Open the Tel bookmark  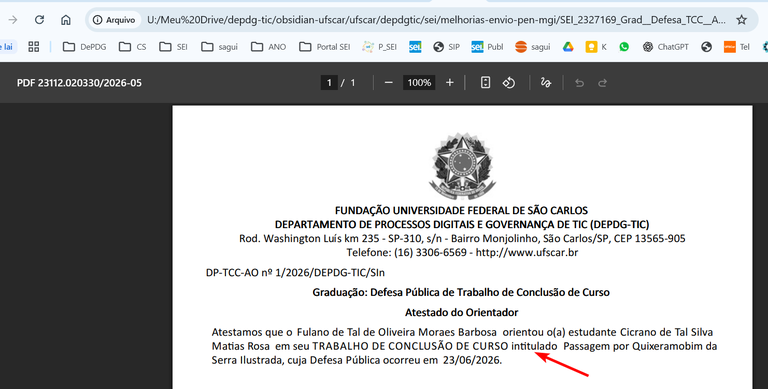click(737, 47)
